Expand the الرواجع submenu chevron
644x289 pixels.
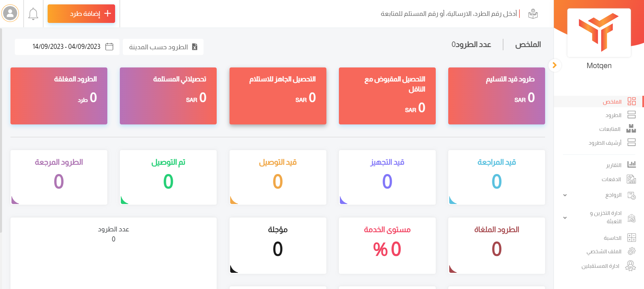click(x=565, y=195)
